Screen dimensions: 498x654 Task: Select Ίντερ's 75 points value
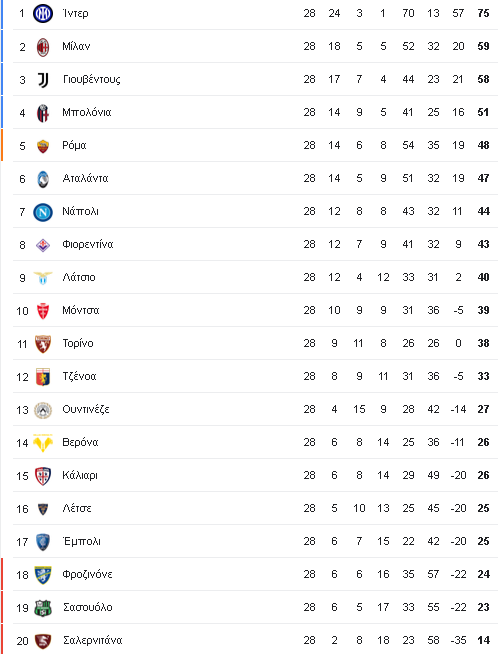tap(483, 13)
